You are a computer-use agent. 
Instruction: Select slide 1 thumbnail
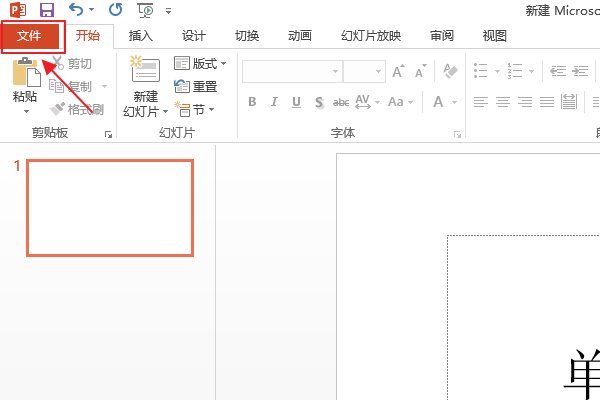[110, 208]
